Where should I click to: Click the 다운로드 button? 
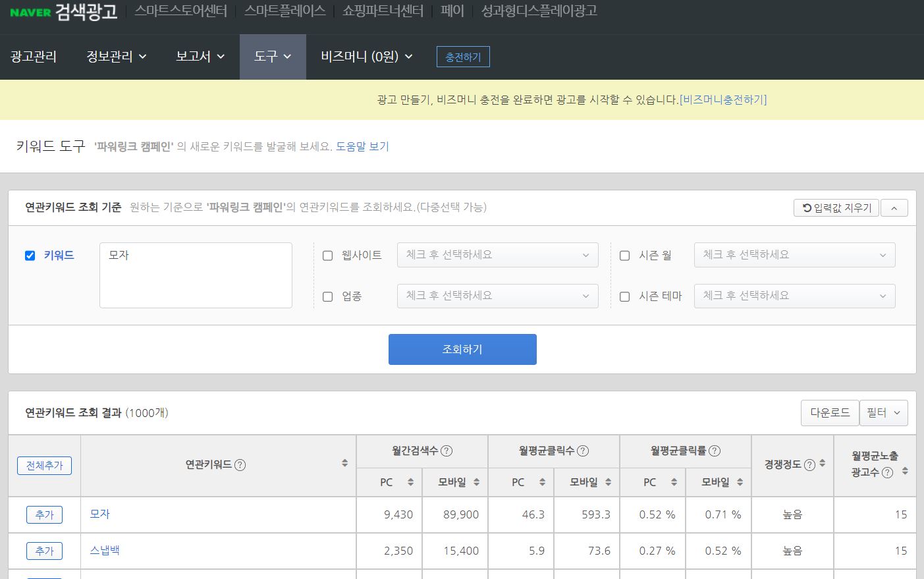tap(830, 413)
